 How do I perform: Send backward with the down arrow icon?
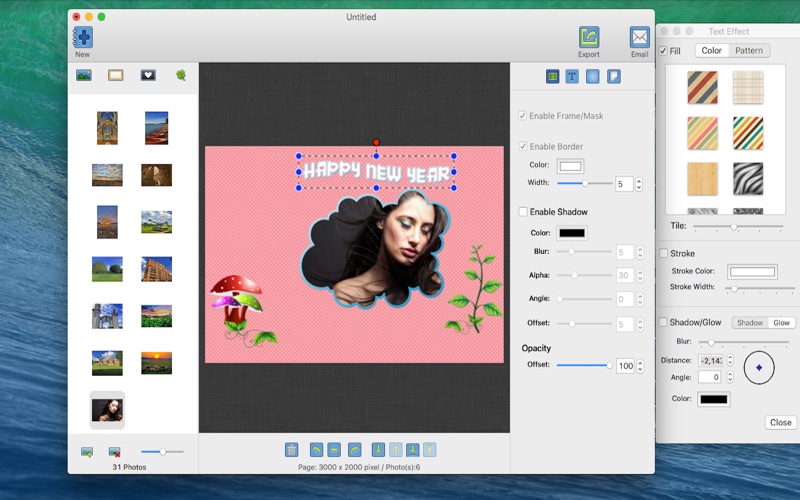coord(378,449)
